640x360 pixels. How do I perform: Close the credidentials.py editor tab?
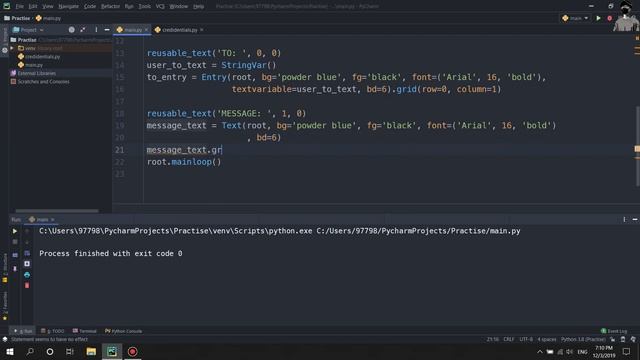point(202,30)
